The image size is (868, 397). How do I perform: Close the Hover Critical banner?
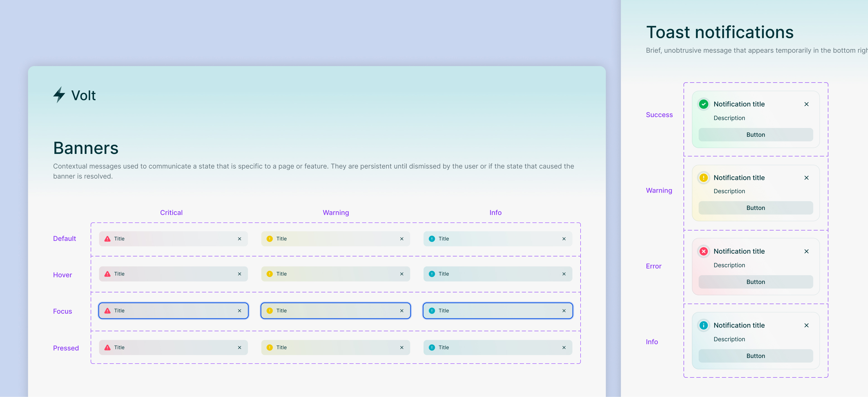pos(239,274)
